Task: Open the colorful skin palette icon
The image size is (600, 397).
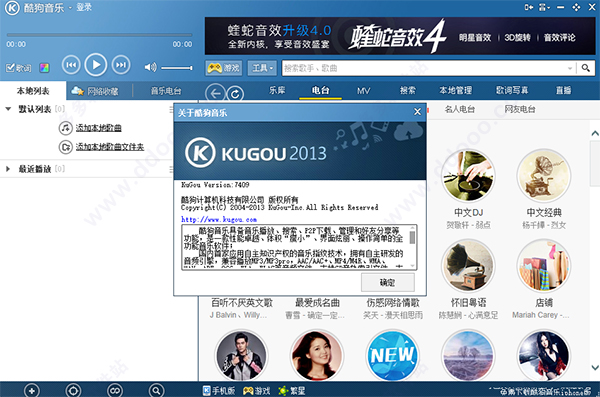Action: [44, 68]
